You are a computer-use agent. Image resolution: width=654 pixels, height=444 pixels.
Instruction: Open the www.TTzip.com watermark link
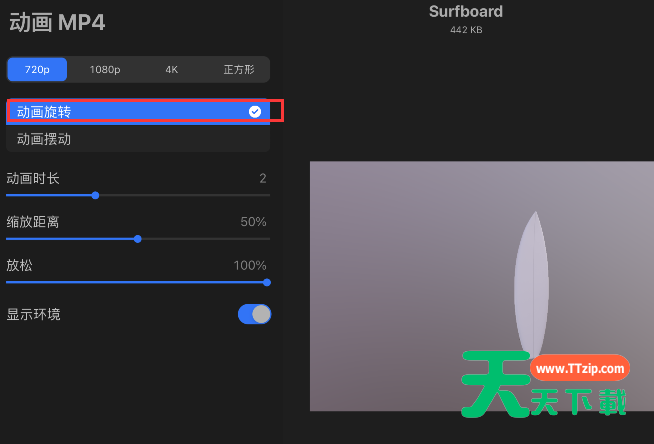(x=580, y=369)
